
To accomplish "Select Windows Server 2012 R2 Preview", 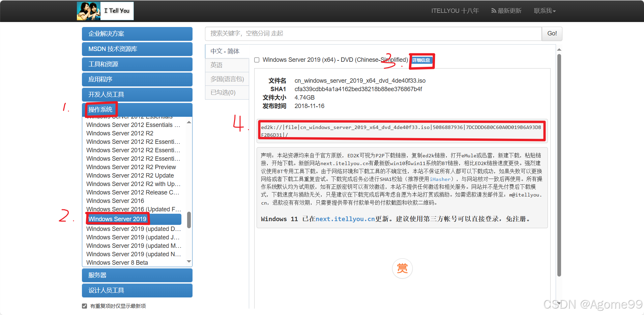I will tap(131, 167).
